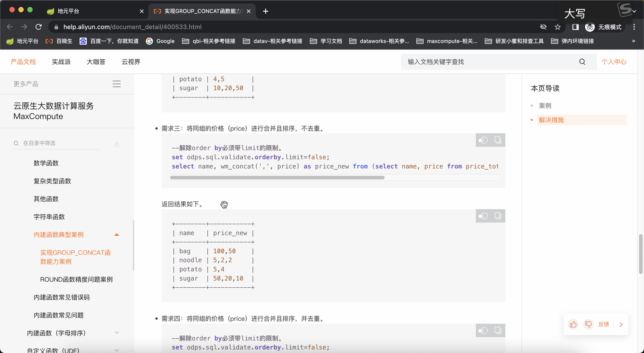Image resolution: width=644 pixels, height=353 pixels.
Task: Open ROUND函数精度问题案例 item
Action: 76,280
